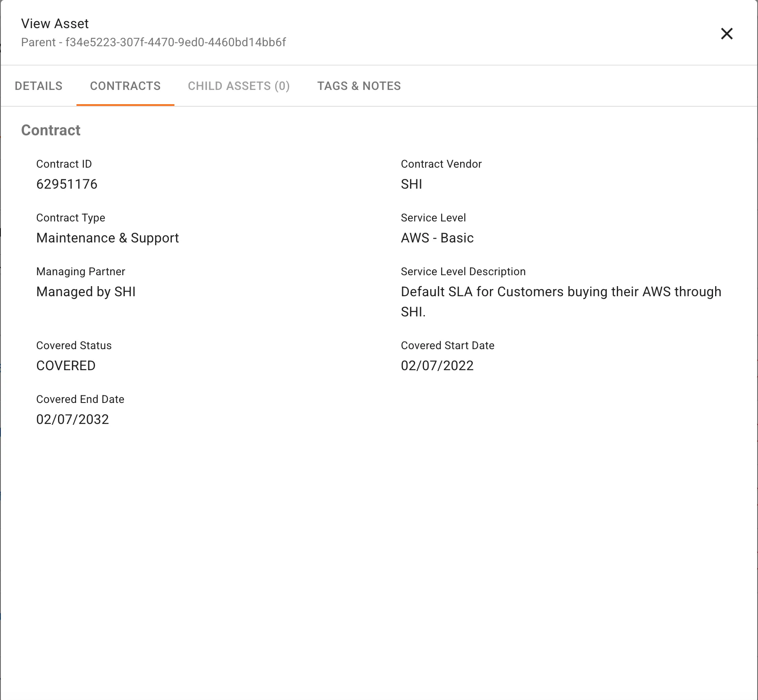Click the Contract ID label
The width and height of the screenshot is (758, 700).
(x=64, y=164)
